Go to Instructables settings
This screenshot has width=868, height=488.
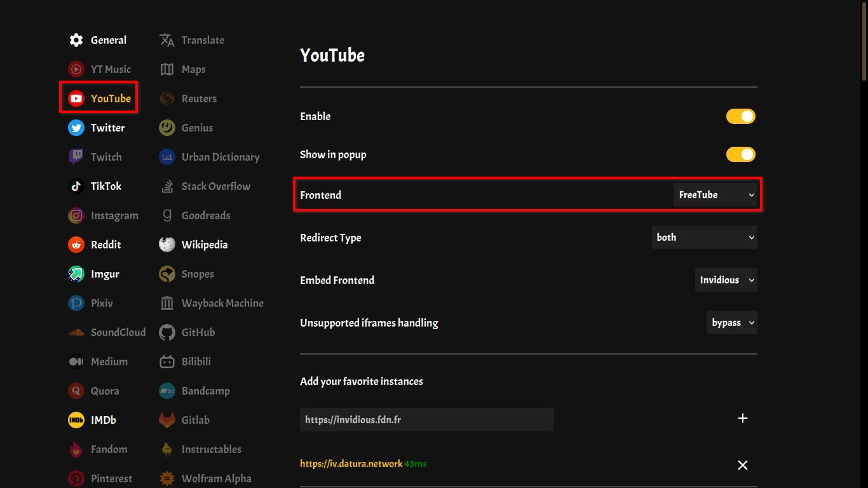(200, 449)
